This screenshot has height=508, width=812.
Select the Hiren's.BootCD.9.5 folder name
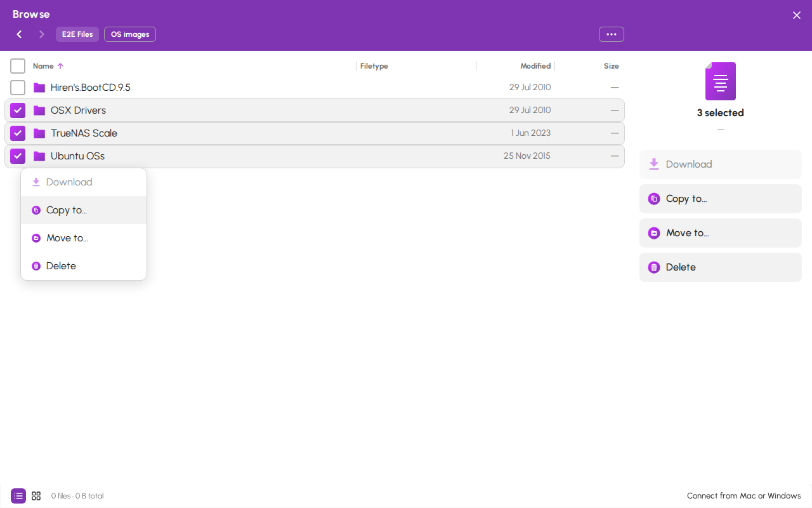click(91, 88)
